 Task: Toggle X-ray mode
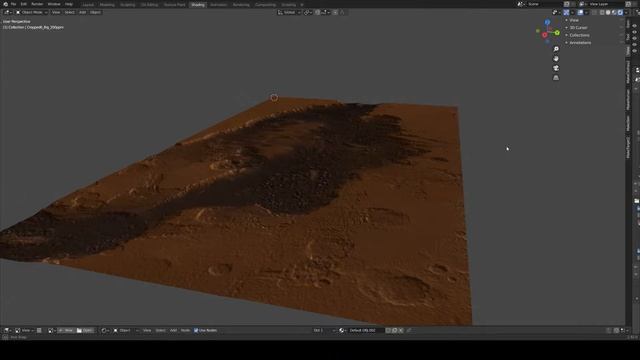click(x=594, y=12)
